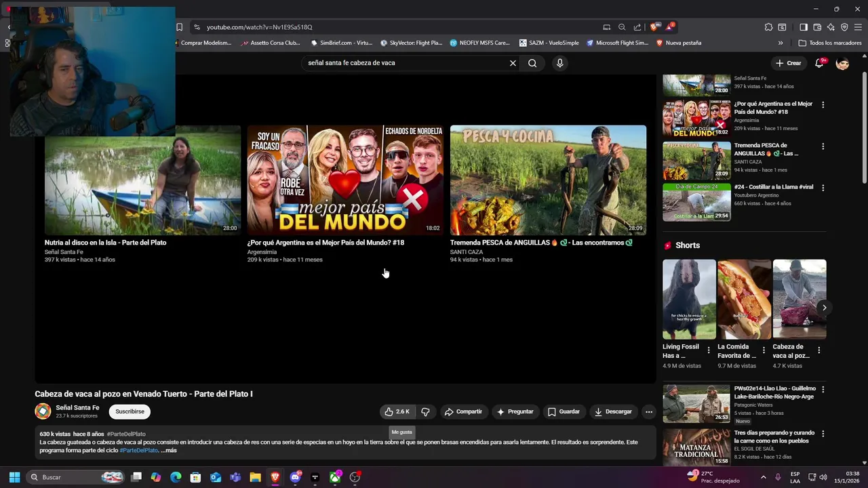Viewport: 868px width, 488px height.
Task: Open YouTube notifications bell
Action: pyautogui.click(x=819, y=63)
